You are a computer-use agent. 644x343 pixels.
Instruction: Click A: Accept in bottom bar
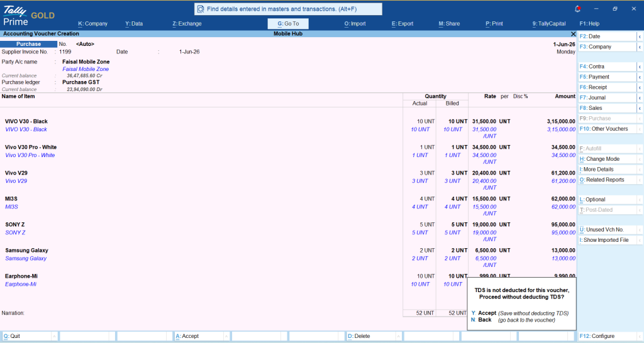click(199, 336)
